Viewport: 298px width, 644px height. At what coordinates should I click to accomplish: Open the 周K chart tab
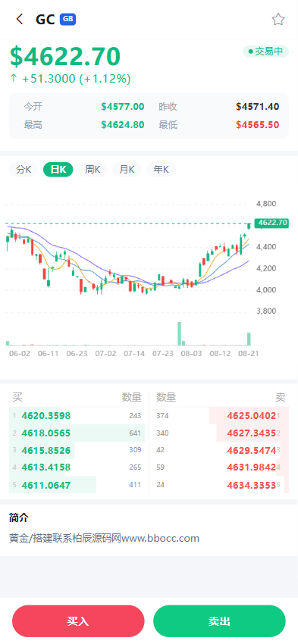(x=93, y=169)
